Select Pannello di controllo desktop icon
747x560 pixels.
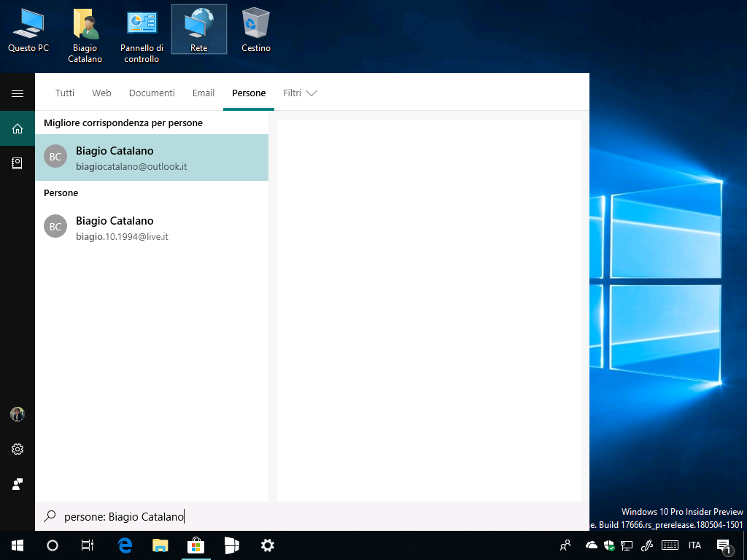click(142, 36)
